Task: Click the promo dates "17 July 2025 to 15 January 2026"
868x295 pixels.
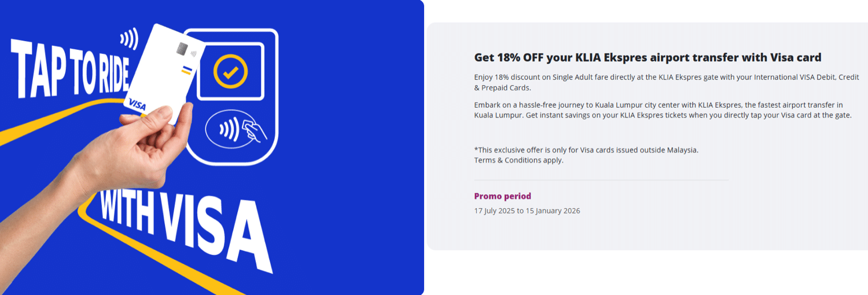Action: (527, 211)
